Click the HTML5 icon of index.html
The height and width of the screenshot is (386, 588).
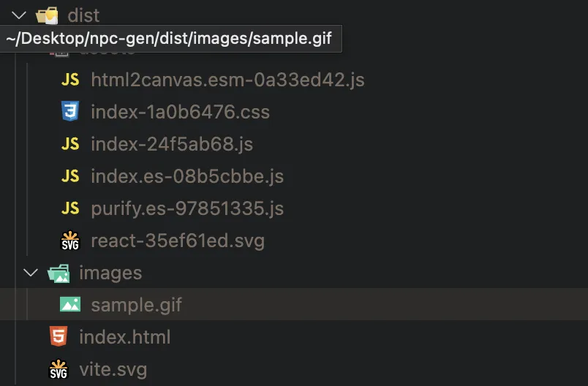59,336
